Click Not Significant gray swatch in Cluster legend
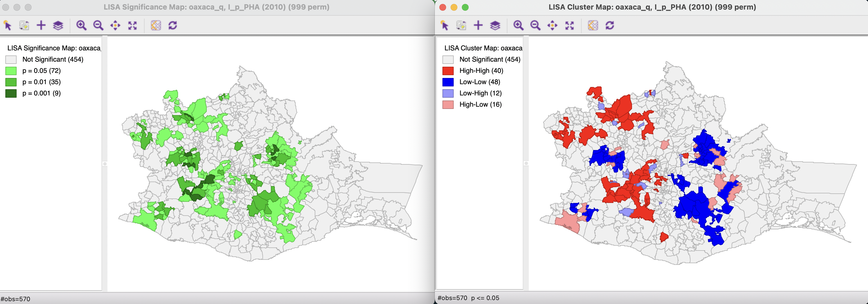868x304 pixels. click(x=448, y=60)
